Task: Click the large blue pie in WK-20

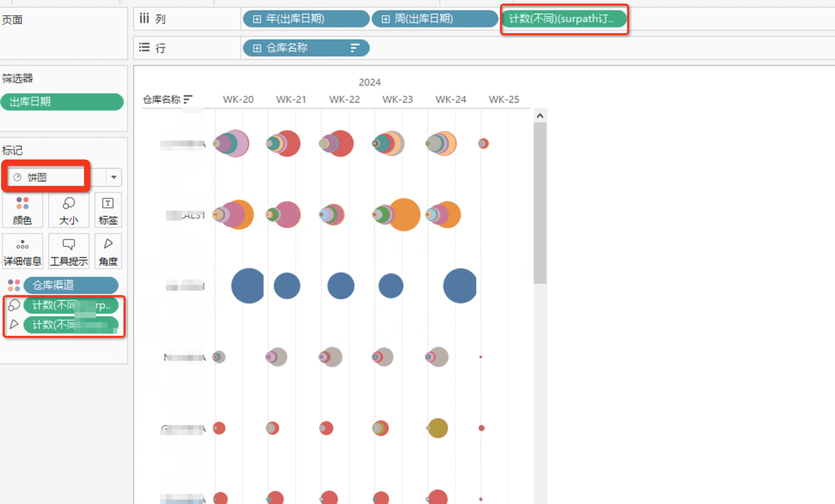Action: point(248,286)
